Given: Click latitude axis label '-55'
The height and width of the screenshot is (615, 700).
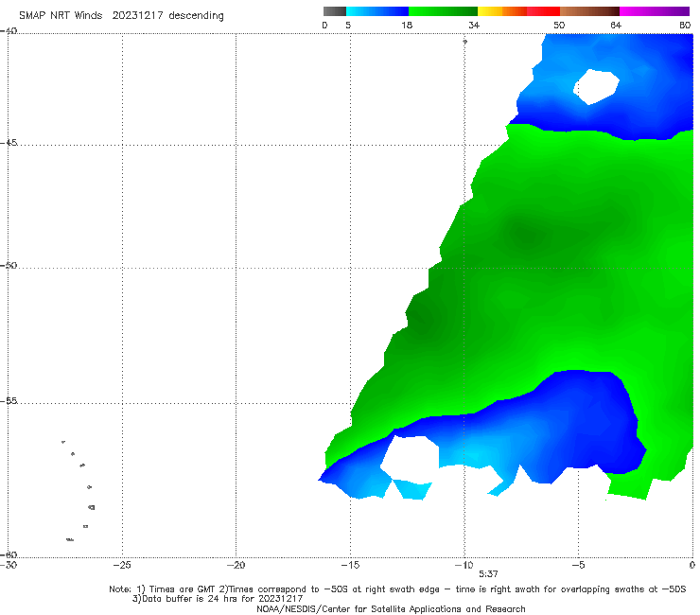Looking at the screenshot, I should (9, 401).
